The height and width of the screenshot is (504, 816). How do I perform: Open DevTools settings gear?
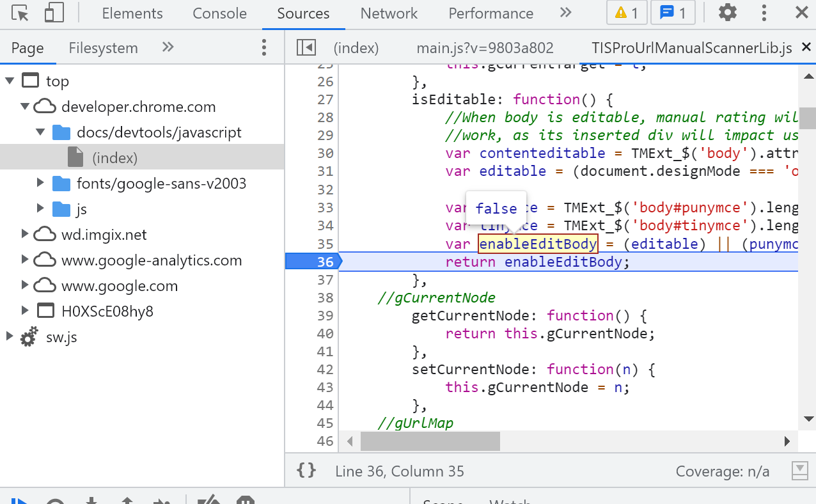[727, 13]
